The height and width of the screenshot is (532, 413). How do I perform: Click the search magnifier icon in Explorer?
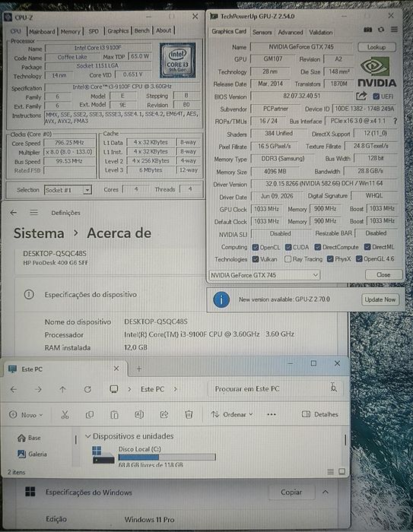334,387
